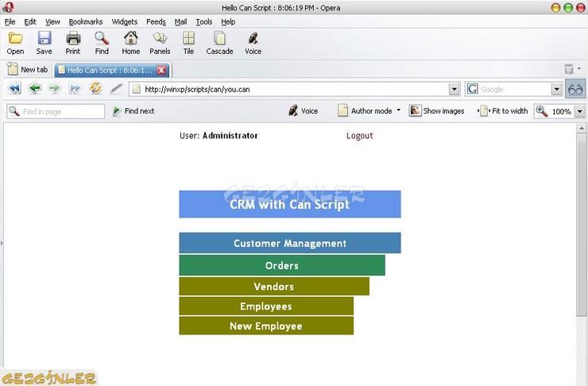
Task: Open the zoom 100% dropdown
Action: click(x=580, y=111)
